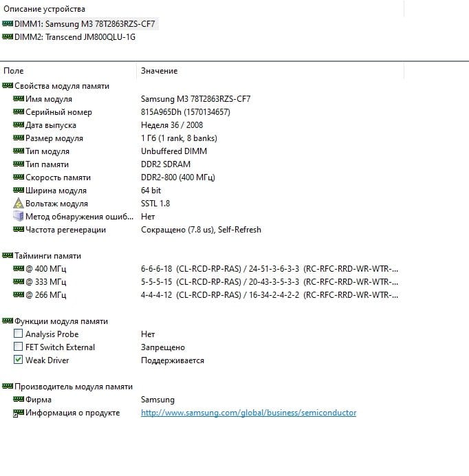This screenshot has width=469, height=476.
Task: Open the Samsung semiconductor product link
Action: tap(249, 413)
